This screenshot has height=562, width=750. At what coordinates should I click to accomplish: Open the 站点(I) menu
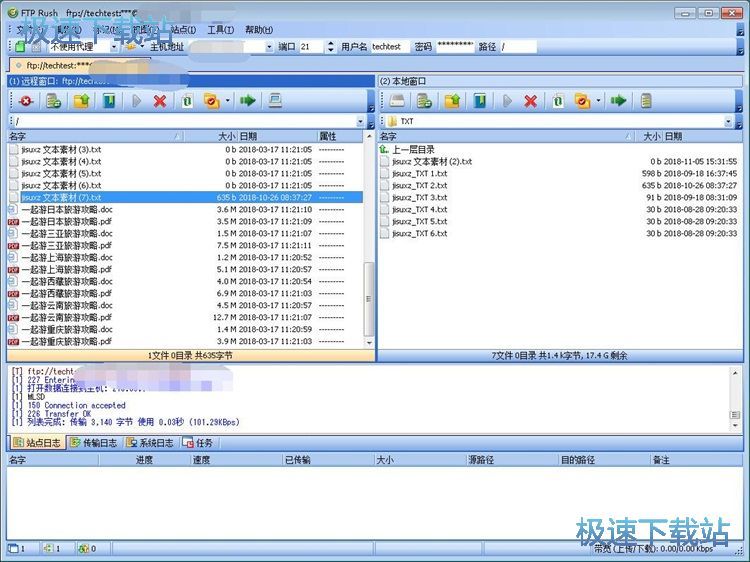coord(183,30)
